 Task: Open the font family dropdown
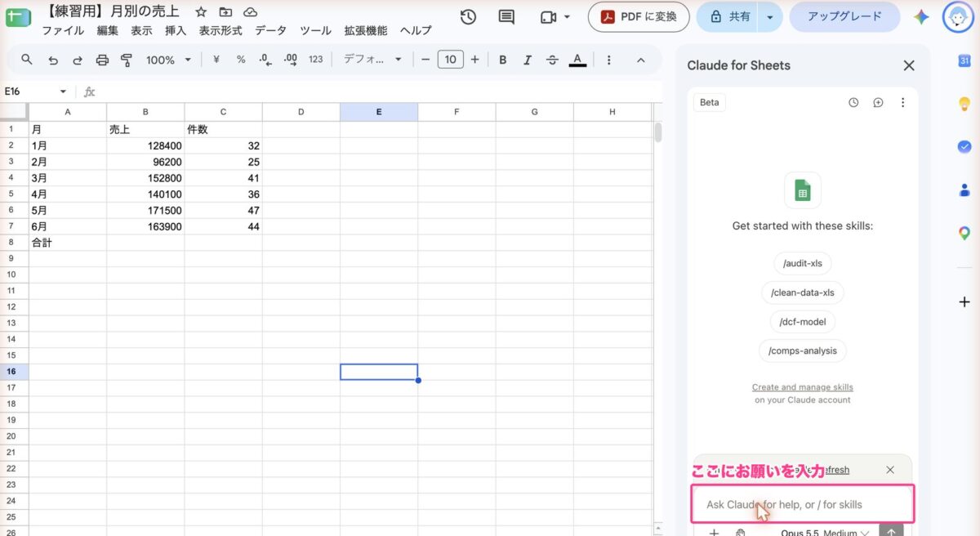[x=372, y=60]
